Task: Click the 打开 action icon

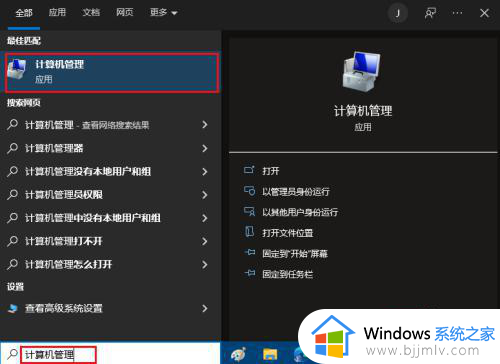Action: click(x=249, y=170)
